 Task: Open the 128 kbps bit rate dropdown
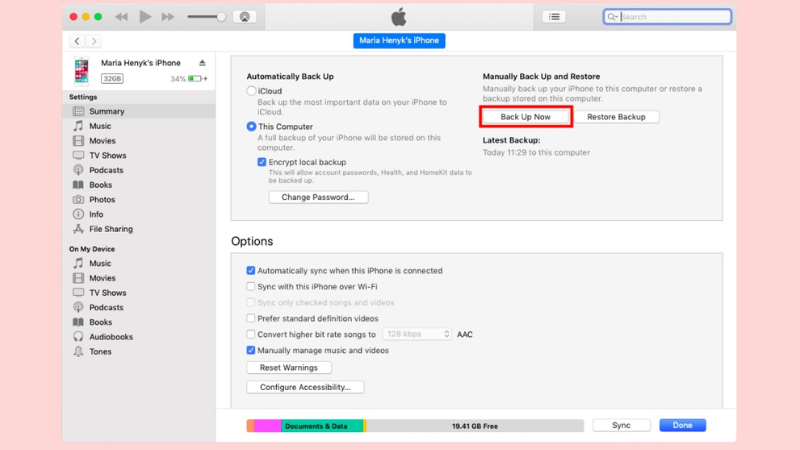(x=417, y=334)
